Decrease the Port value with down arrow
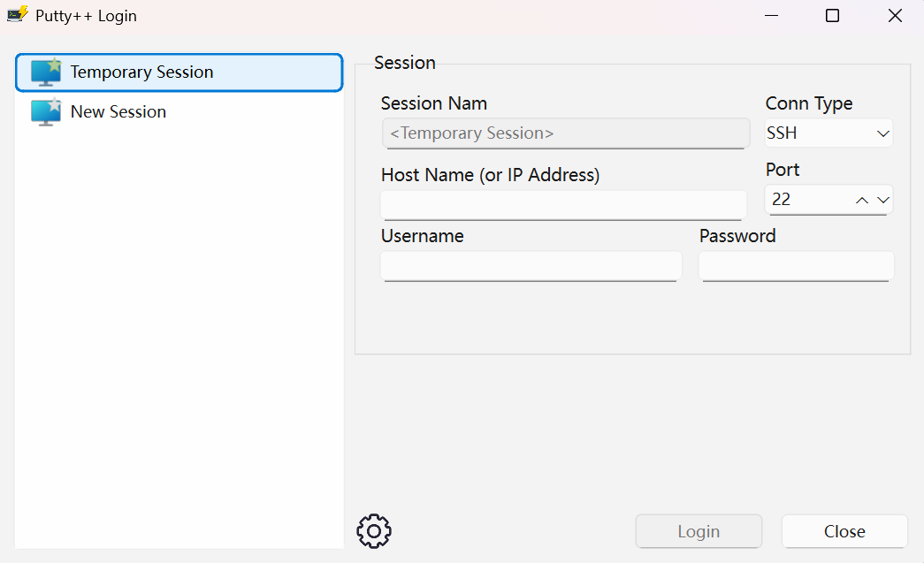The width and height of the screenshot is (924, 563). [x=882, y=201]
